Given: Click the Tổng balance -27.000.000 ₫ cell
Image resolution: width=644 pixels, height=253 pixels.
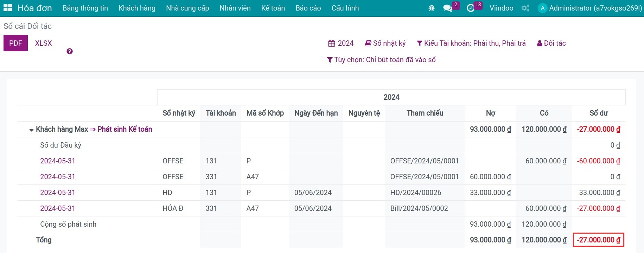Looking at the screenshot, I should coord(599,240).
